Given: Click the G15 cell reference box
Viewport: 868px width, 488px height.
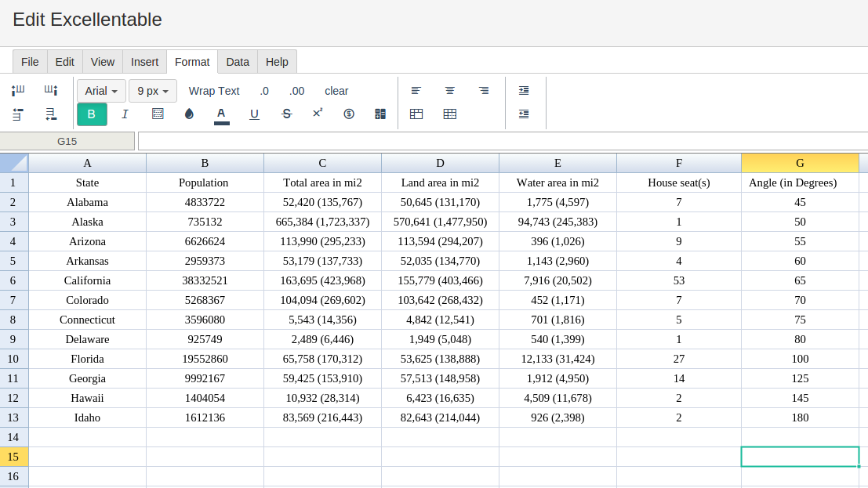Looking at the screenshot, I should pos(67,141).
